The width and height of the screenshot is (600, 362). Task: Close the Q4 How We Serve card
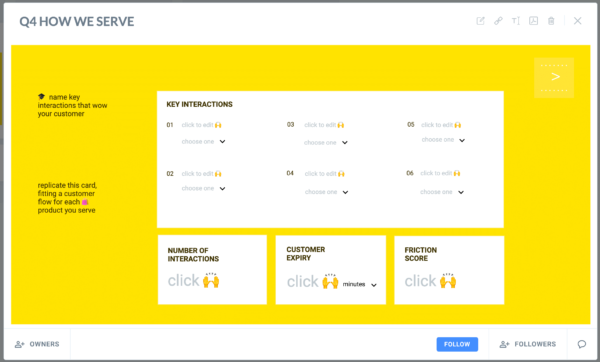coord(577,21)
